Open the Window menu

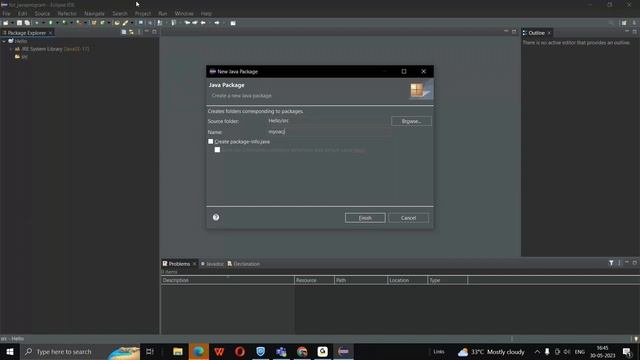[x=184, y=13]
